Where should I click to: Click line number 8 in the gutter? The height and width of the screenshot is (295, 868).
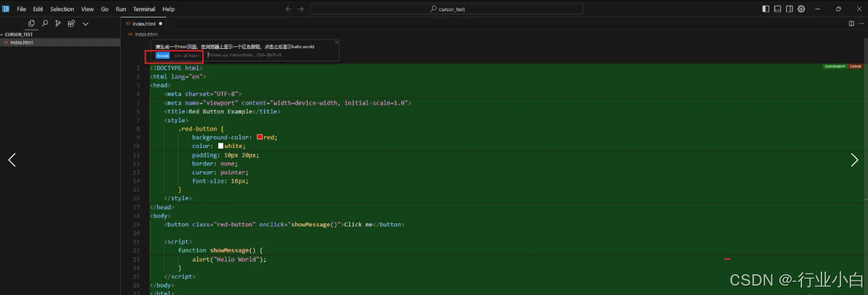137,129
